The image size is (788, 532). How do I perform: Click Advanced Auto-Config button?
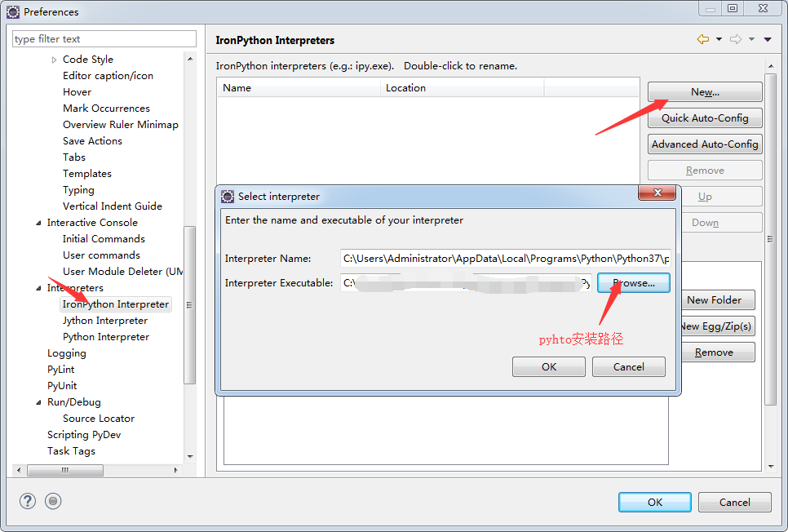[705, 144]
